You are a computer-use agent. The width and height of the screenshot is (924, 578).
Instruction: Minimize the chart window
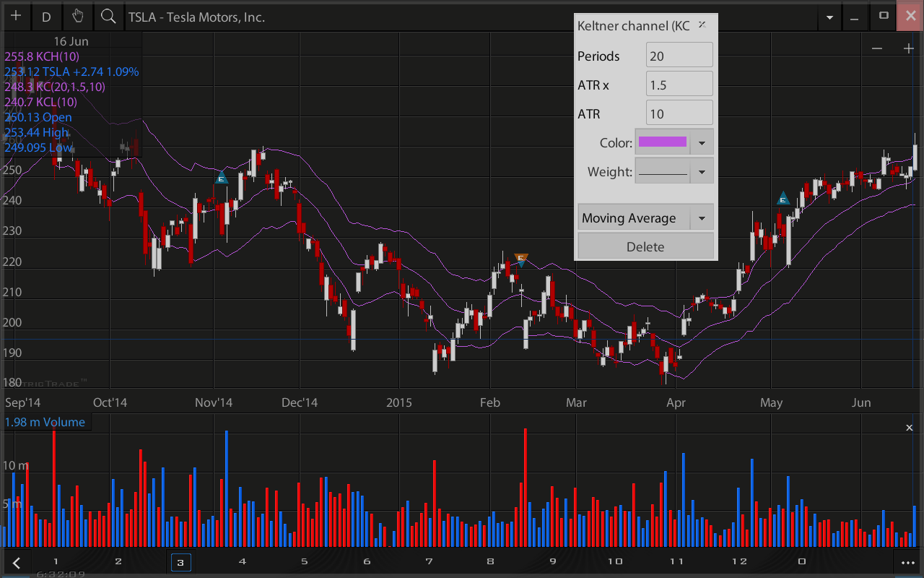856,17
